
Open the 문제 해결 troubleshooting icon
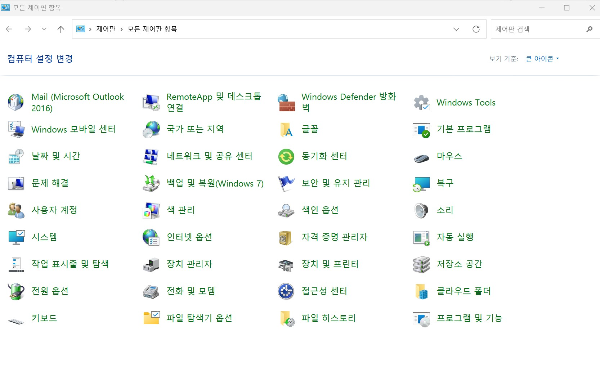click(16, 183)
